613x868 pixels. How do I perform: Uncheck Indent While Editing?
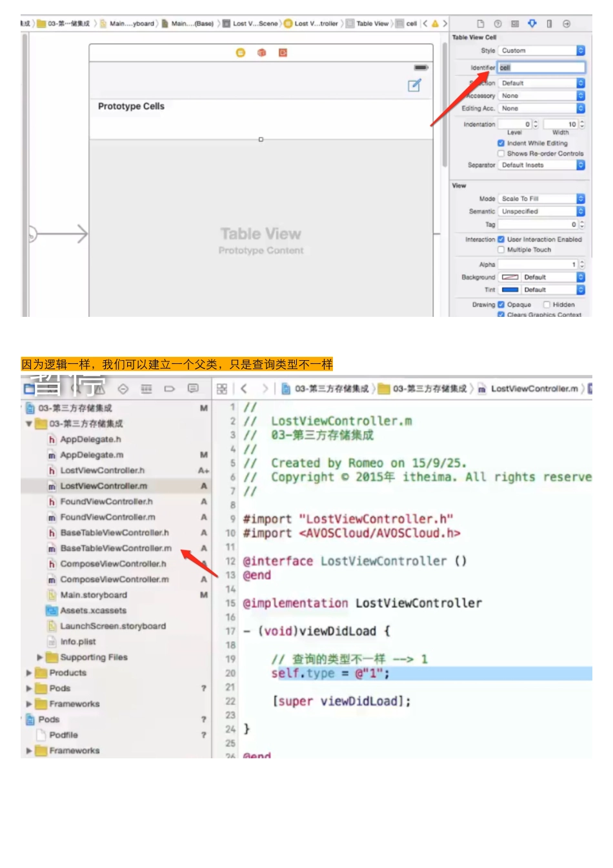coord(501,143)
